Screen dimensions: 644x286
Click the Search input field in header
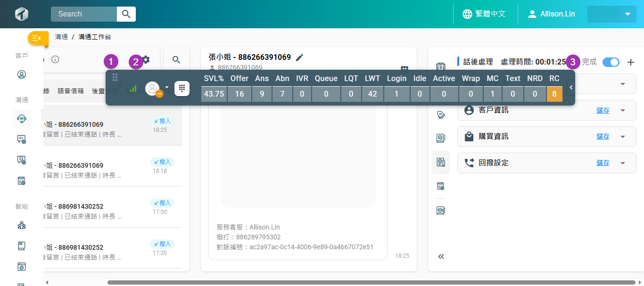(84, 14)
